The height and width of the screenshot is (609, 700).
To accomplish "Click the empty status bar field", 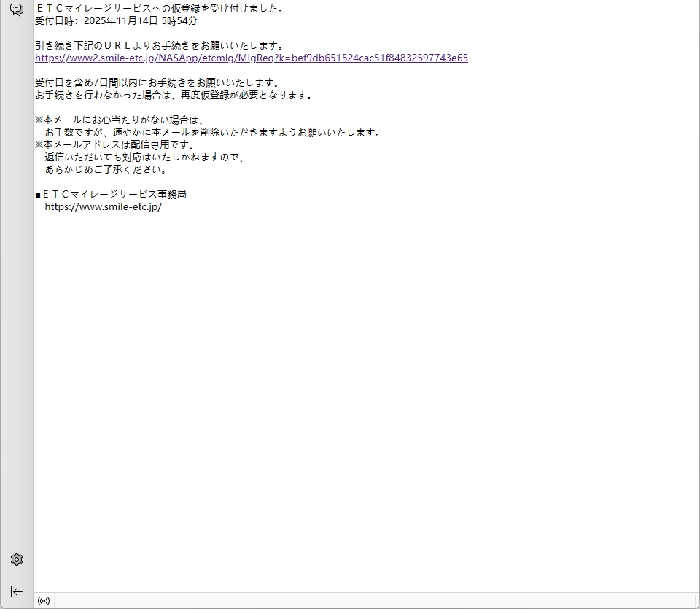I will (x=365, y=601).
